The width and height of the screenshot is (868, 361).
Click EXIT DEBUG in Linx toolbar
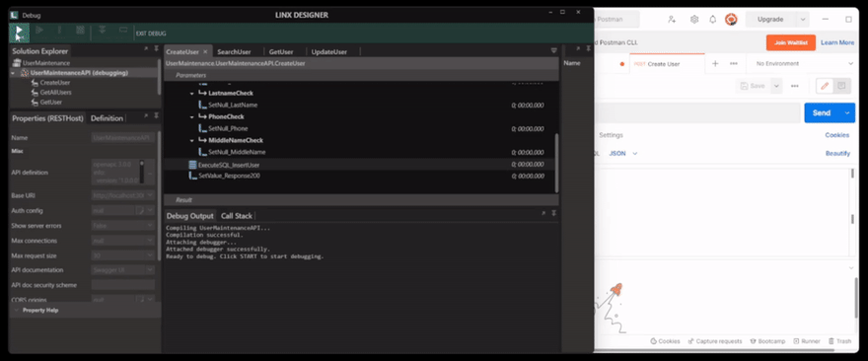151,34
